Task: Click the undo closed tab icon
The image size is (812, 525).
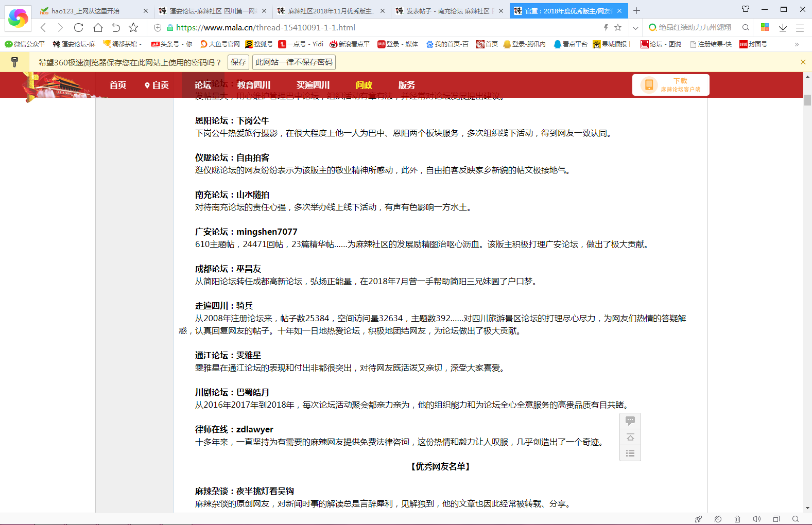Action: click(x=116, y=28)
